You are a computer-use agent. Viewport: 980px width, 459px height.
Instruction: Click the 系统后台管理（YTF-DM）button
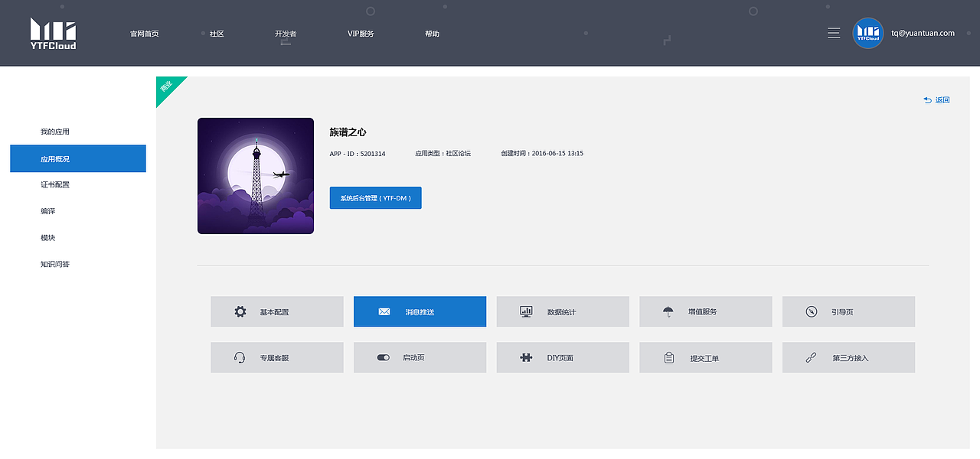coord(375,197)
